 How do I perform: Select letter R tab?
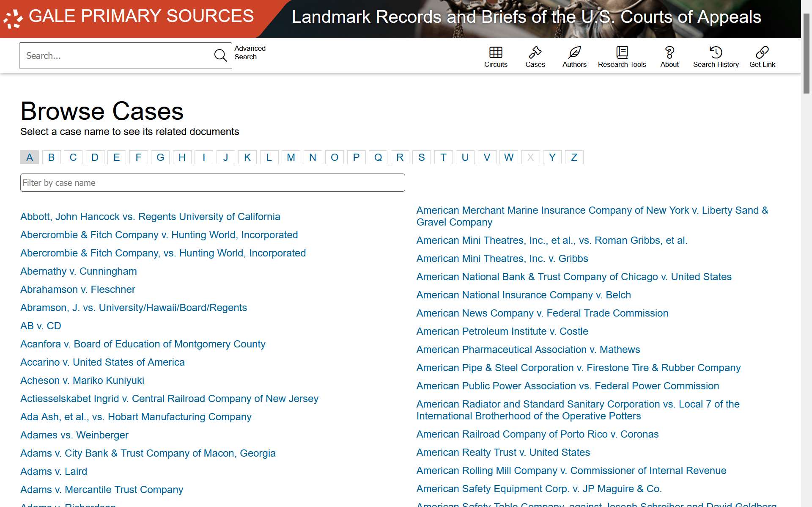pyautogui.click(x=400, y=157)
